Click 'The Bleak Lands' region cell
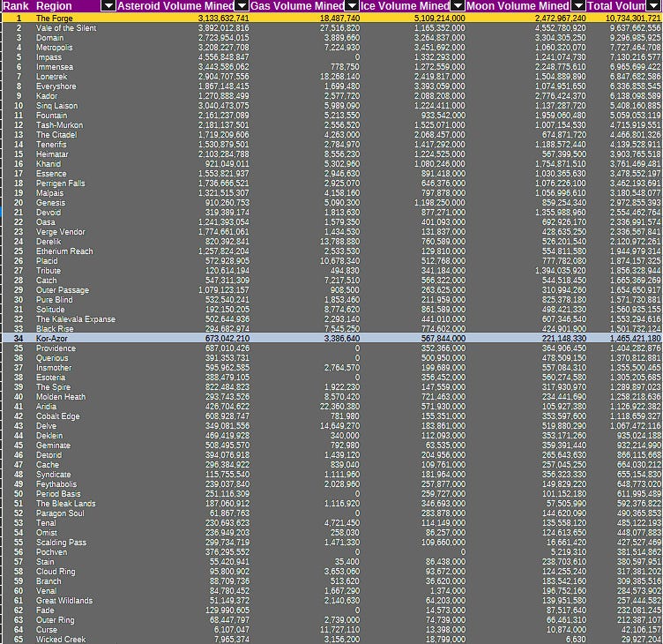663x644 pixels. pyautogui.click(x=65, y=505)
